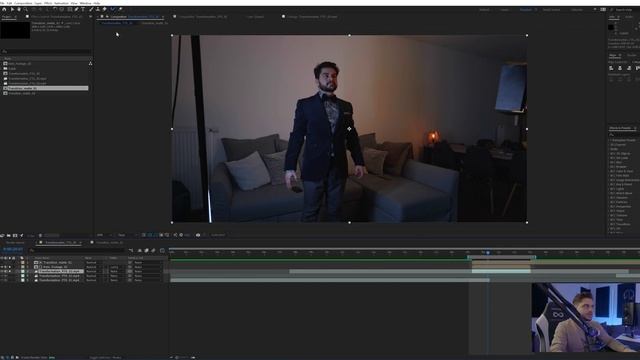The width and height of the screenshot is (640, 360).
Task: Open the Effect Controls panel tab
Action: (x=56, y=17)
